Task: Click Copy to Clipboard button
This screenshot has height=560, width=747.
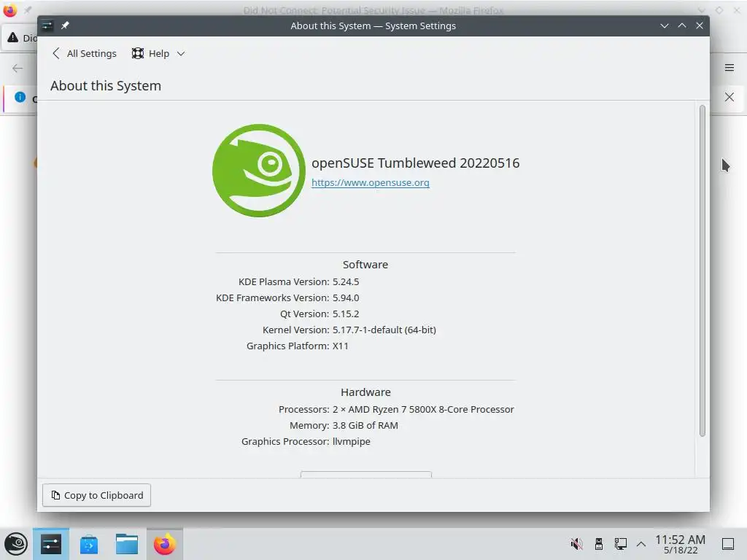Action: click(x=97, y=495)
